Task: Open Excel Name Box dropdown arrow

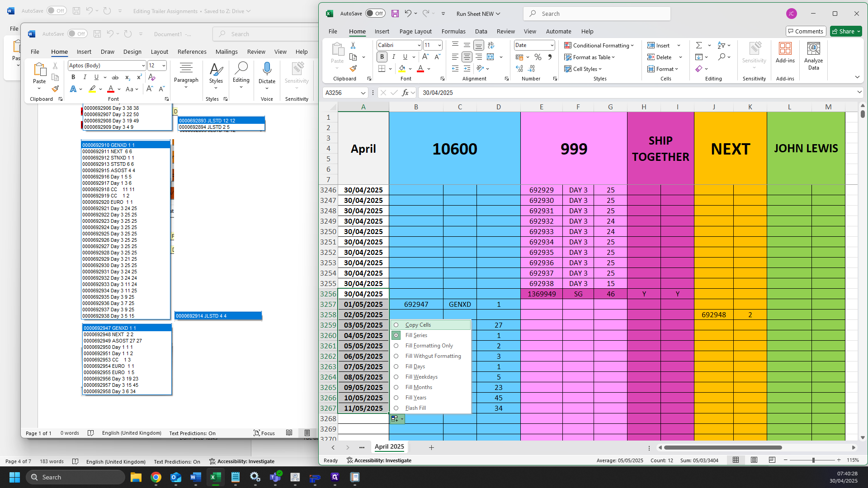Action: (363, 93)
